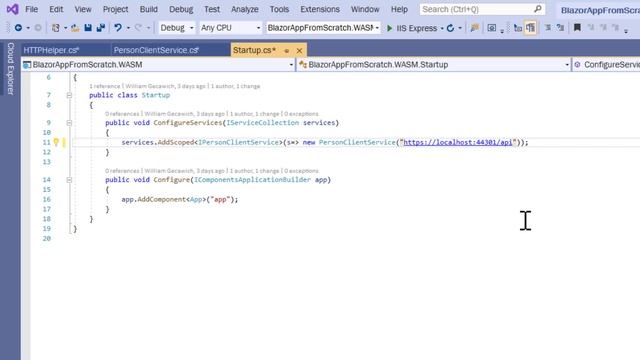Screen dimensions: 640x360
Task: Open the startup project BlazorAppFromScratch.WASM dropdown
Action: point(323,28)
